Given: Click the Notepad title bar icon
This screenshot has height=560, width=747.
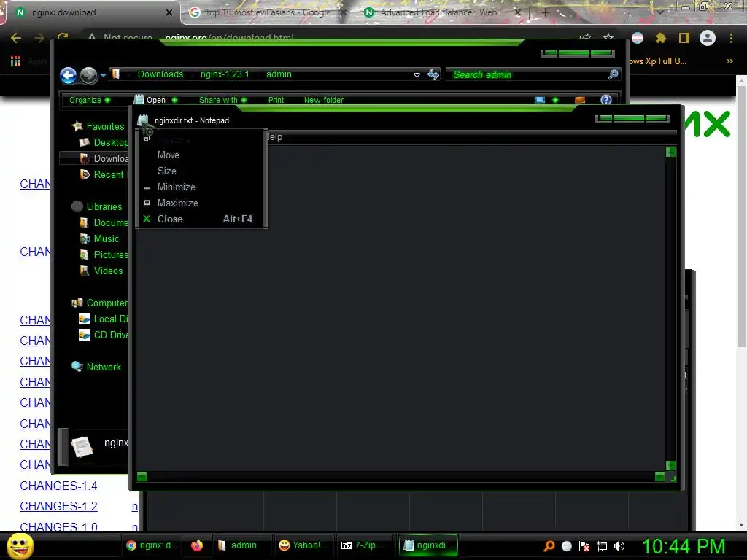Looking at the screenshot, I should 143,120.
